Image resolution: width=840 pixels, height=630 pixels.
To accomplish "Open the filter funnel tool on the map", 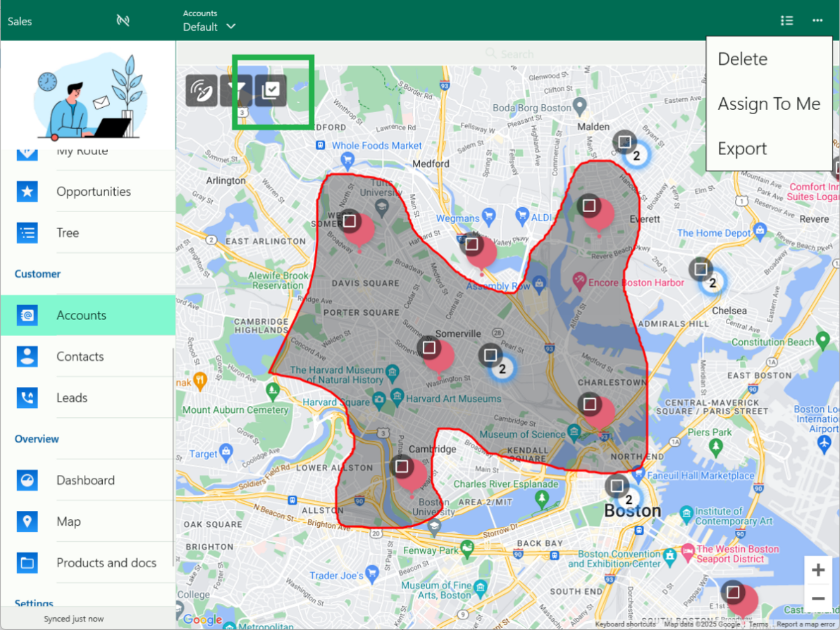I will 236,90.
